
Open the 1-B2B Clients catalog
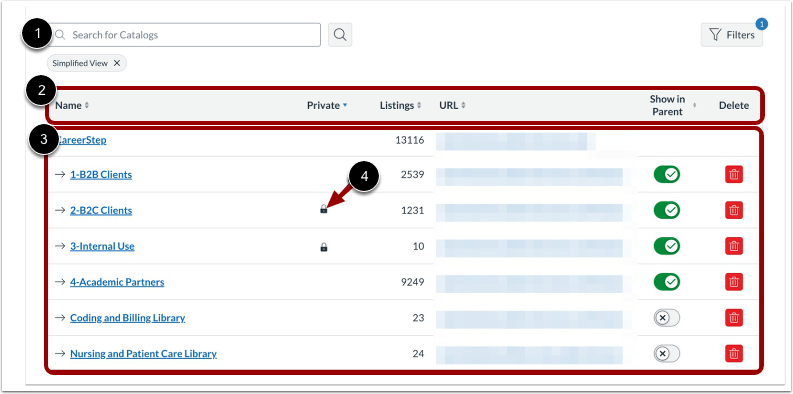pos(101,174)
